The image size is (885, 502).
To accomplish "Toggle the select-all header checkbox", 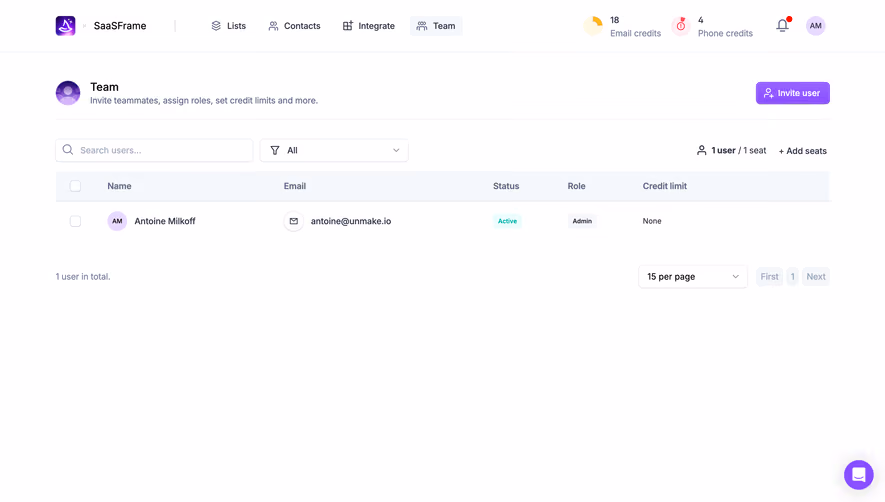I will 75,186.
